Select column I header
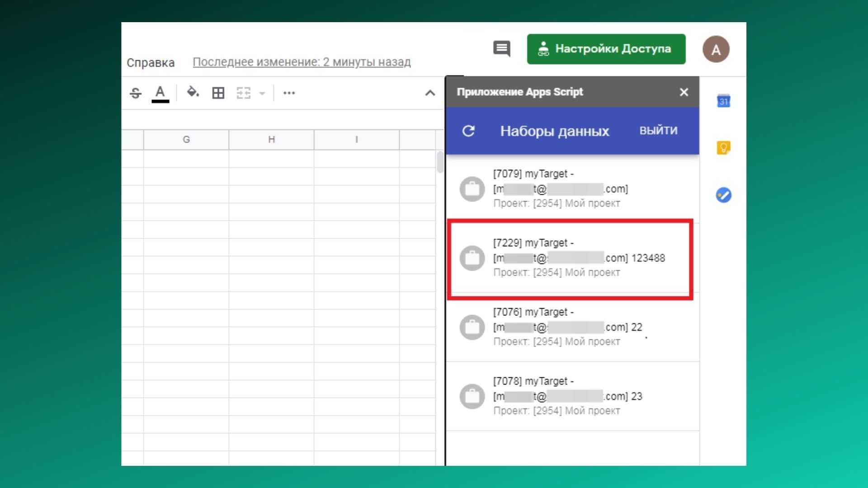 (357, 140)
